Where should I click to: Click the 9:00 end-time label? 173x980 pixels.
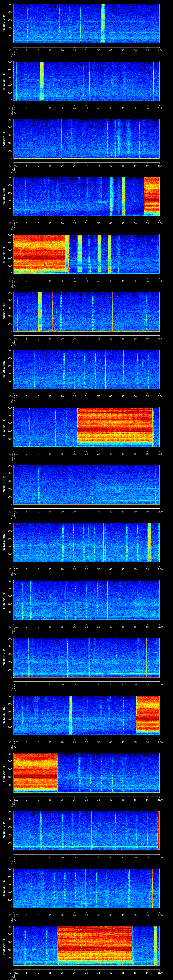coord(160,454)
